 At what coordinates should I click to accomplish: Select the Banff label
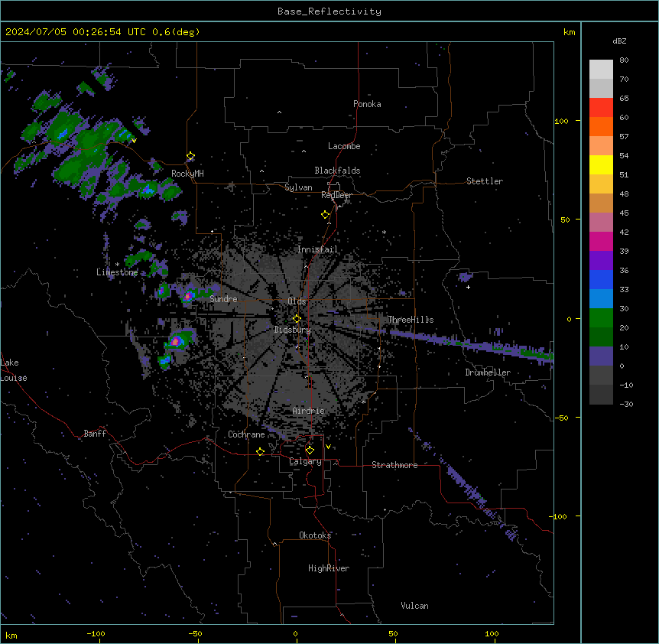95,434
